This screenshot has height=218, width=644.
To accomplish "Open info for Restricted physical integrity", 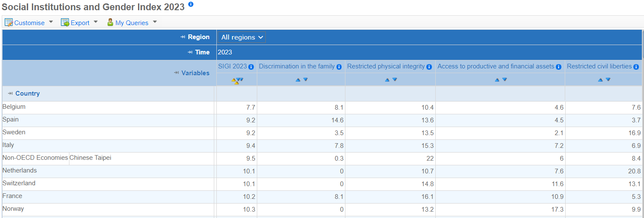I will 429,67.
